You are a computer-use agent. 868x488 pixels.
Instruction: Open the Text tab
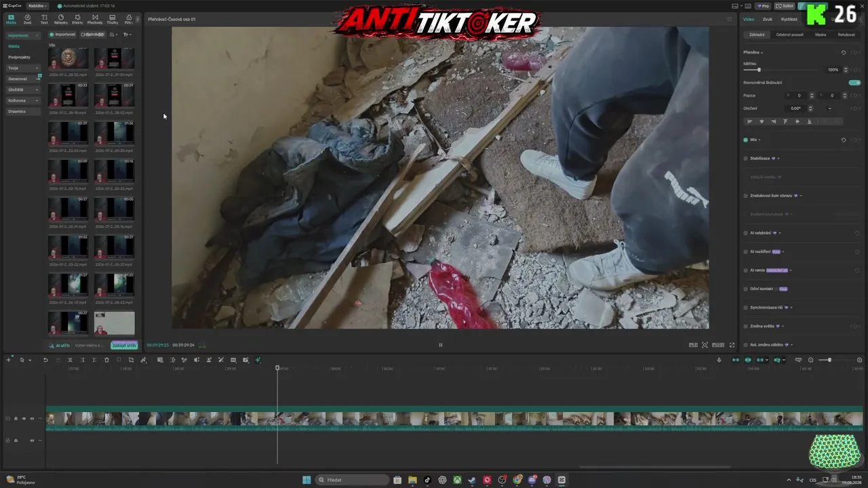coord(44,19)
